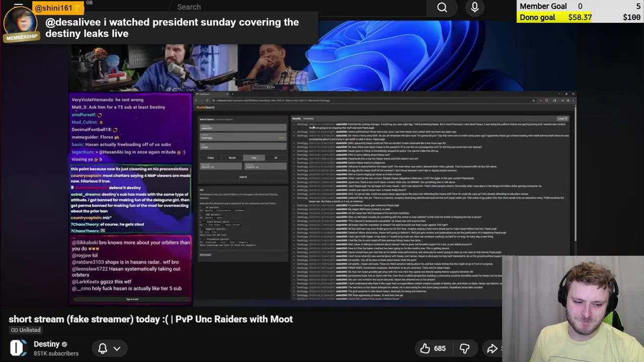Select the Year range tab in RustleSearch

click(x=254, y=158)
